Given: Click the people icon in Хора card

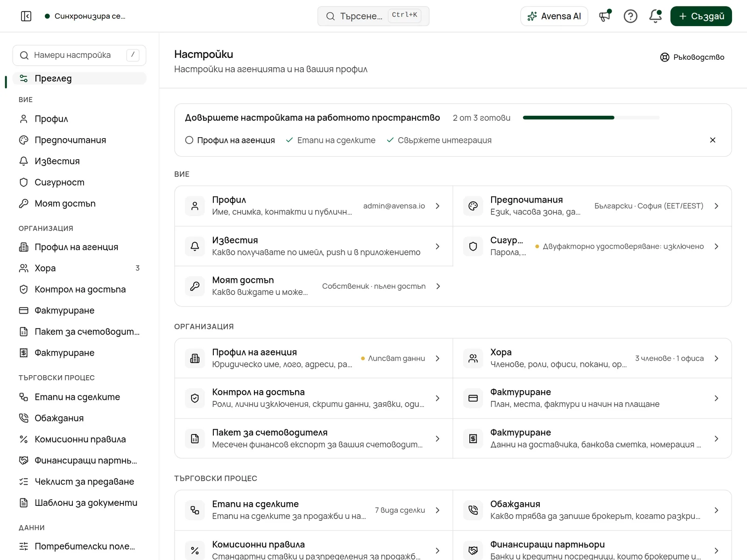Looking at the screenshot, I should tap(473, 358).
